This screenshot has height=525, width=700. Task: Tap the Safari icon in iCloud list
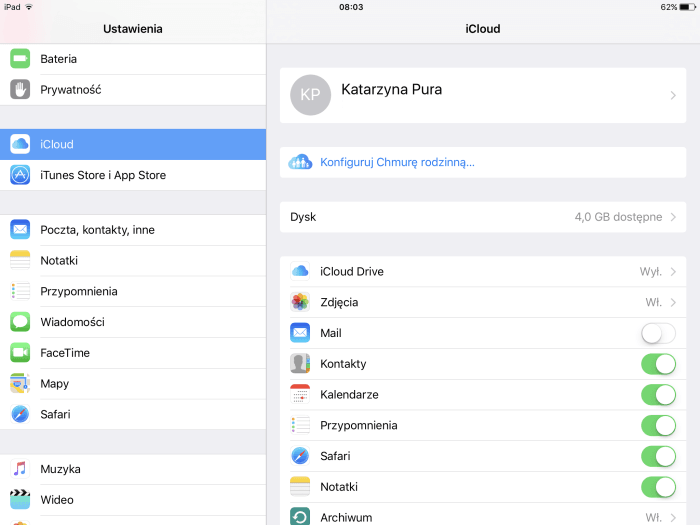click(300, 456)
